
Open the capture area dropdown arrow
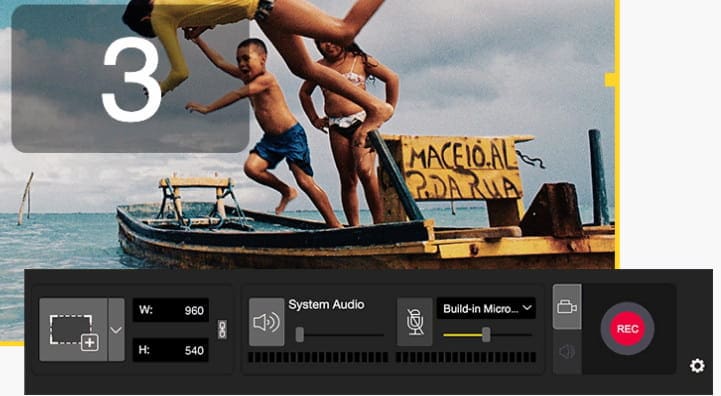[116, 329]
